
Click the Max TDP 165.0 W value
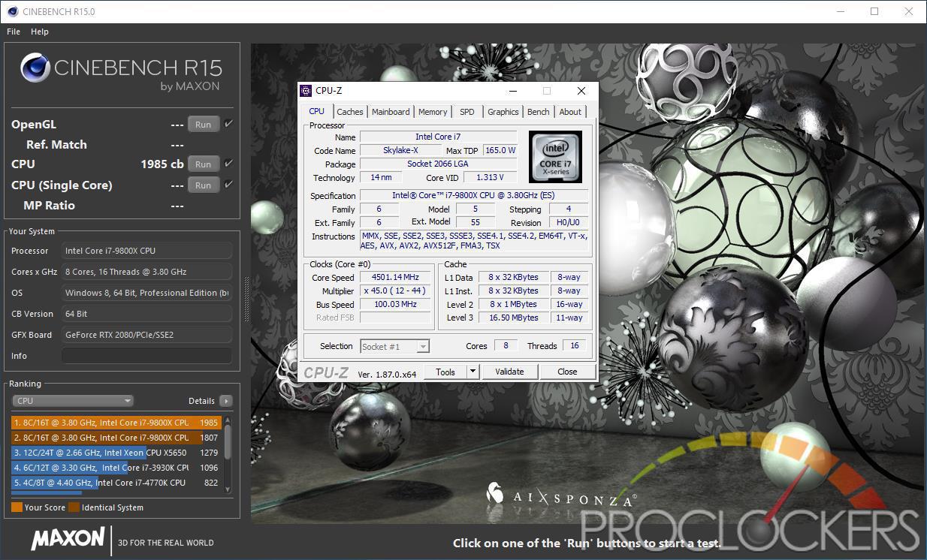click(500, 150)
